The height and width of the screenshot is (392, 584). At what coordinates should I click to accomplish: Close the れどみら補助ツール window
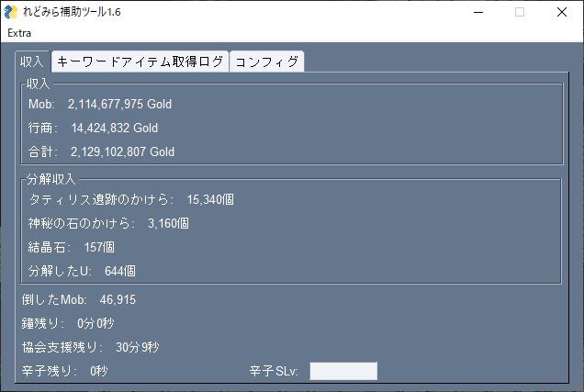[x=562, y=12]
